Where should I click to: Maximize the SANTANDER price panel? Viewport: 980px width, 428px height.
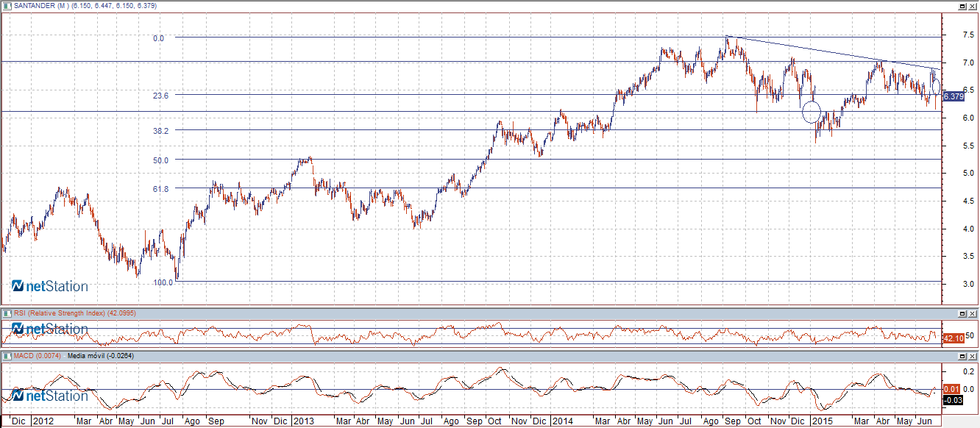point(962,5)
